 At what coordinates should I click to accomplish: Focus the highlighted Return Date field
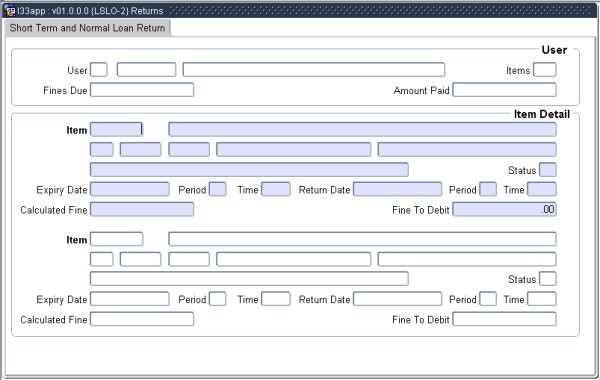398,189
